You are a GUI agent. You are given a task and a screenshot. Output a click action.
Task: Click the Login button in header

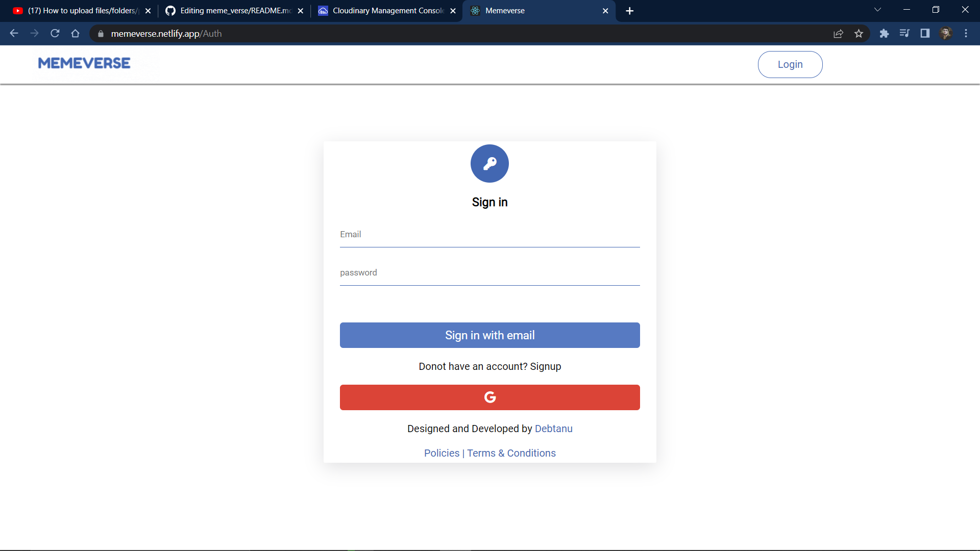[790, 64]
